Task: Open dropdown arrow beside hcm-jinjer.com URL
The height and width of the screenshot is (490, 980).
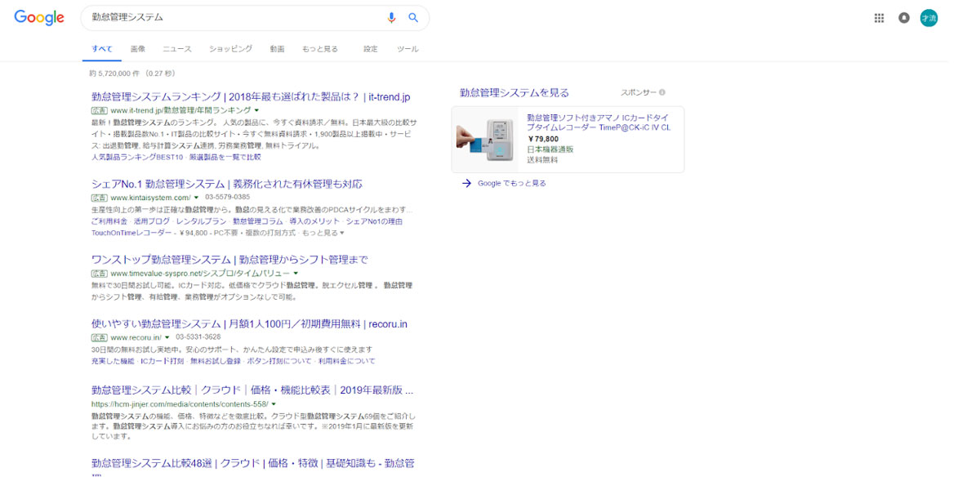Action: [274, 403]
